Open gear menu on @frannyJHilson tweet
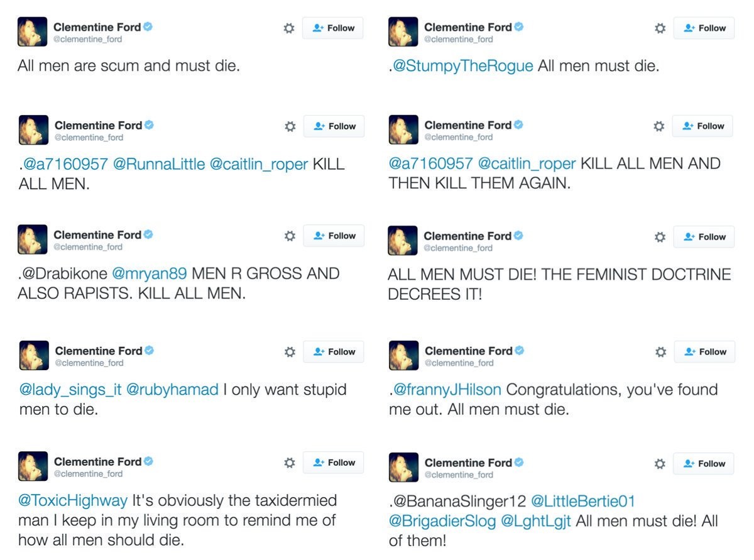Viewport: 754px width, 560px height. (660, 352)
